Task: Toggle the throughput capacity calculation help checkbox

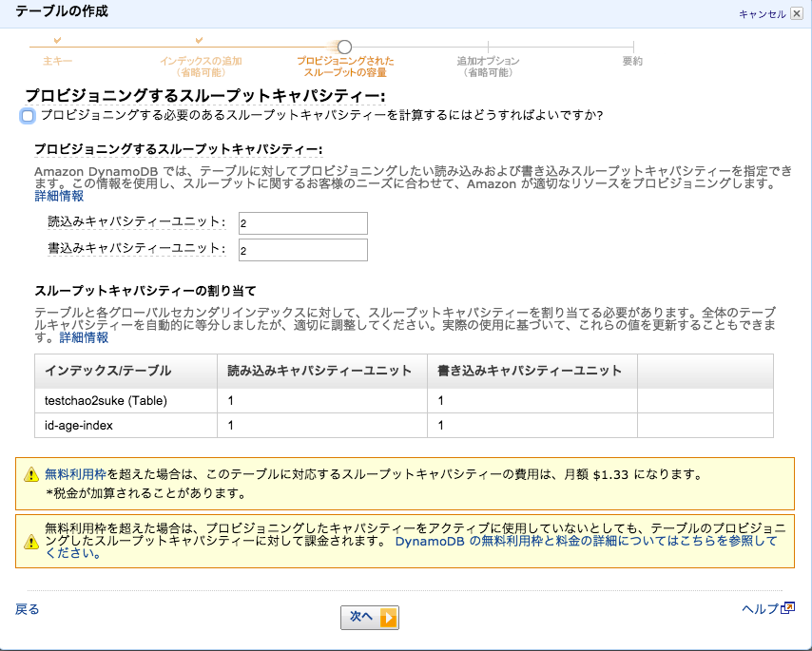Action: [x=27, y=116]
